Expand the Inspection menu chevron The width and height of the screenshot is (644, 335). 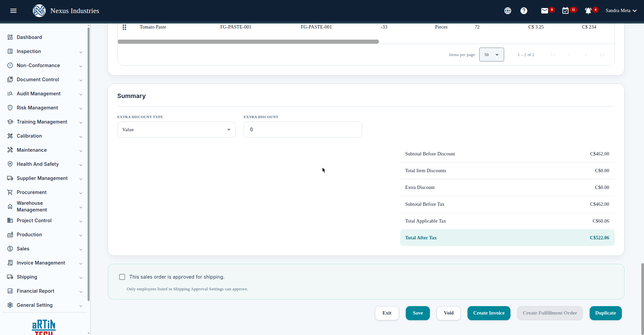pyautogui.click(x=81, y=52)
